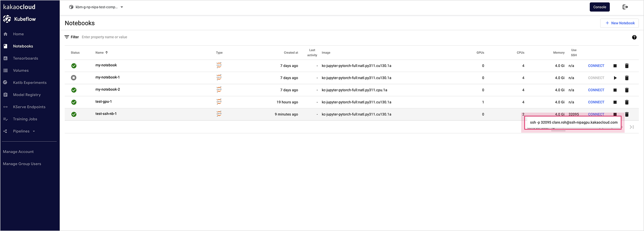Image resolution: width=644 pixels, height=231 pixels.
Task: Open the project namespace dropdown
Action: pyautogui.click(x=96, y=7)
